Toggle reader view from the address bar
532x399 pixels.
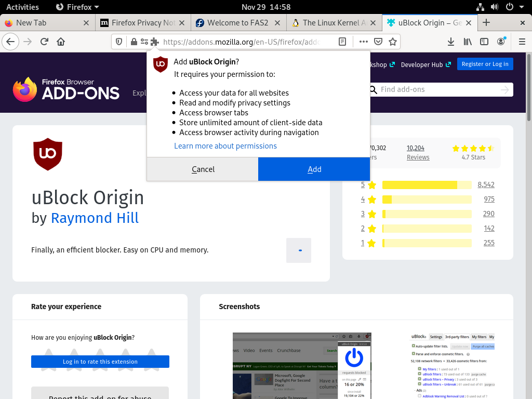pos(342,42)
